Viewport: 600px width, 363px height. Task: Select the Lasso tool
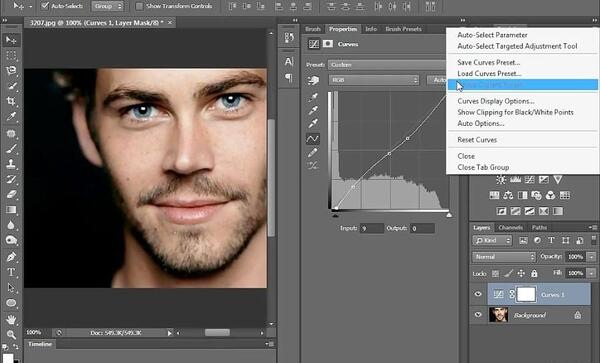(11, 71)
